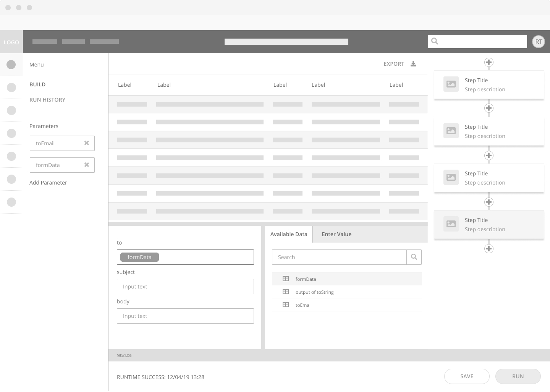550x392 pixels.
Task: Click the search button beside the Search field
Action: click(x=414, y=257)
